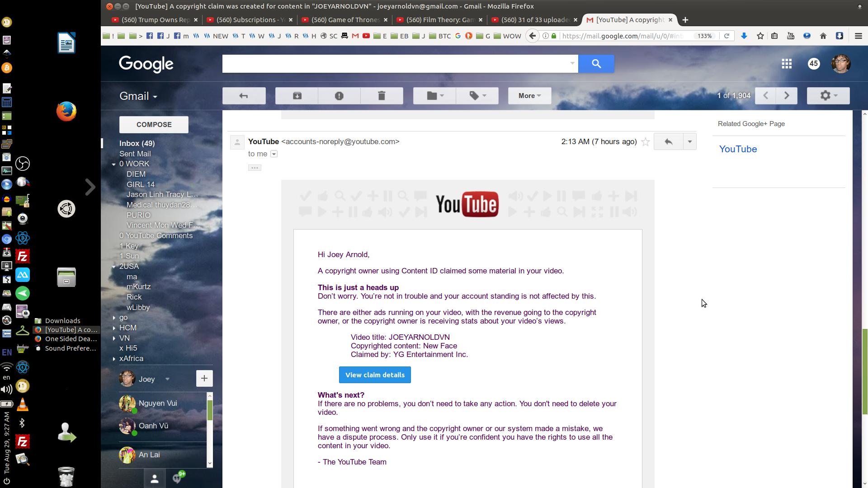Reload the page

727,36
